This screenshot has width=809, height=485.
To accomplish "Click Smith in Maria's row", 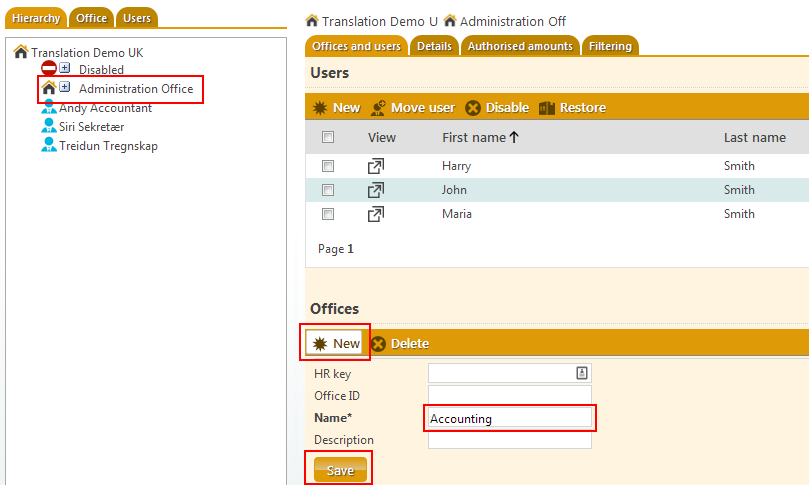I will point(739,214).
